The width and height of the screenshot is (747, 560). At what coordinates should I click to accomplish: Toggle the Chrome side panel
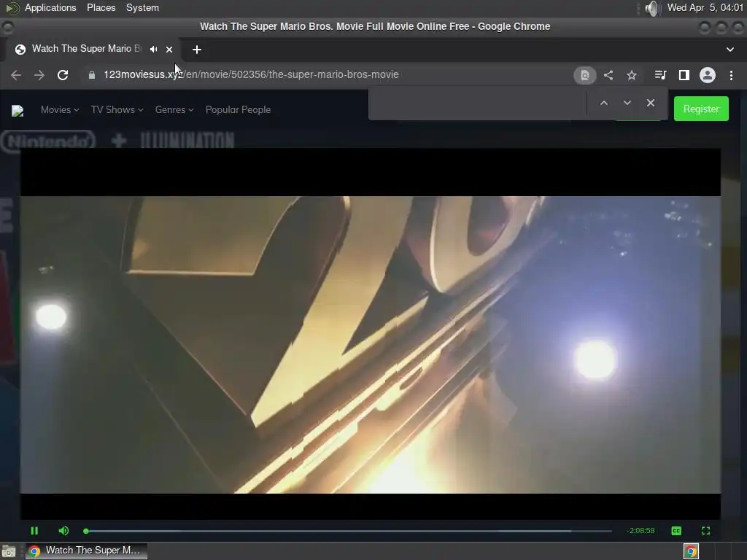click(684, 75)
